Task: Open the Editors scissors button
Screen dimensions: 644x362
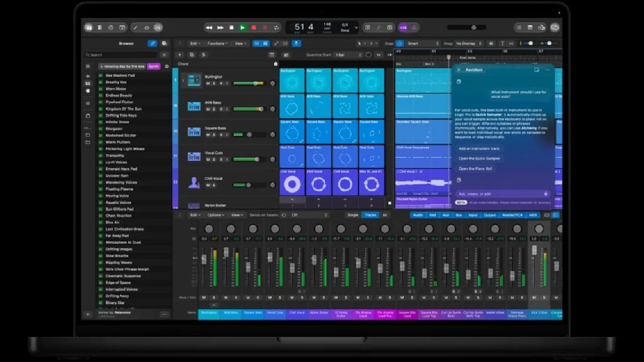Action: point(136,28)
